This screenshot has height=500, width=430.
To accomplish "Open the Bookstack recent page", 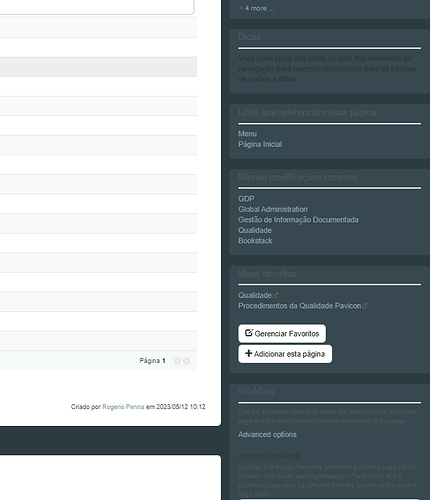I will (255, 241).
